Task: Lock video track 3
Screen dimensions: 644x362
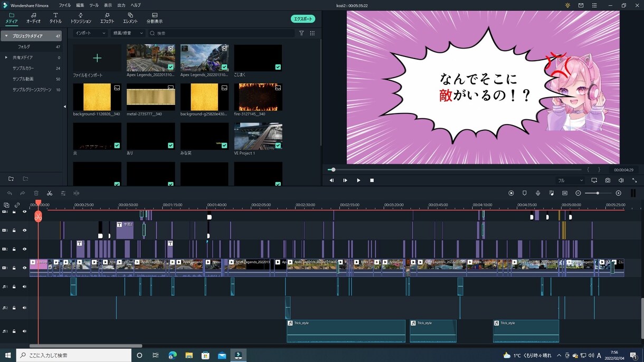Action: [14, 230]
